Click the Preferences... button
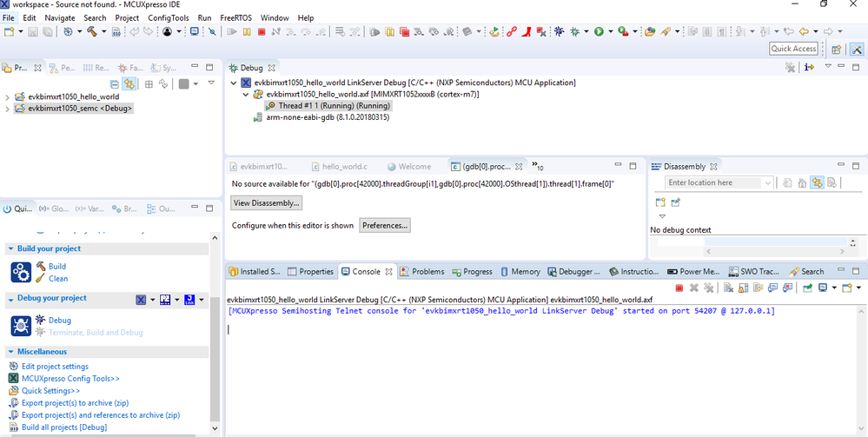 [x=385, y=225]
